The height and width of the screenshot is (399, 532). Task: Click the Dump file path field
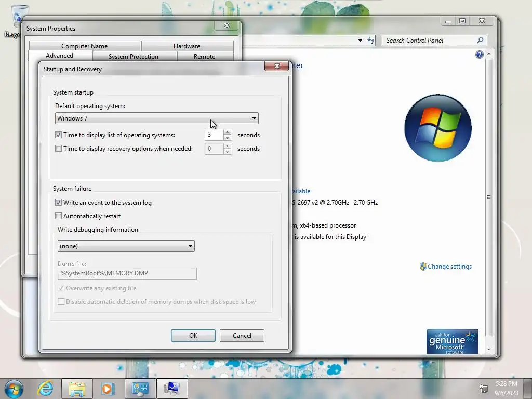tap(127, 273)
